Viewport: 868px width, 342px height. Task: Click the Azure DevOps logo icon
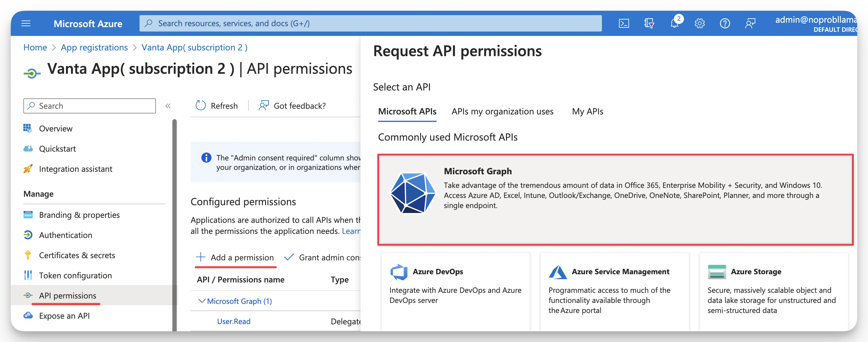(399, 272)
